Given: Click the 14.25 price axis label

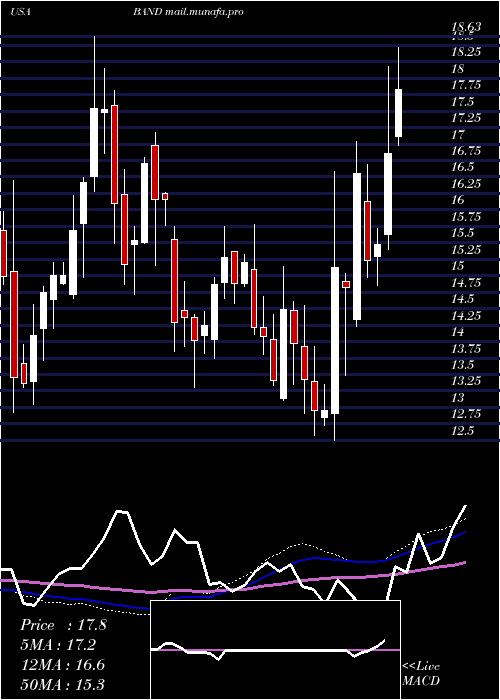Looking at the screenshot, I should [466, 315].
